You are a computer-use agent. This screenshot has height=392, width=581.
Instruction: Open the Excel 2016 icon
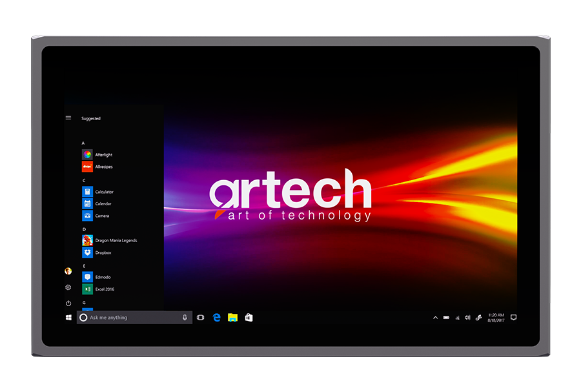87,289
